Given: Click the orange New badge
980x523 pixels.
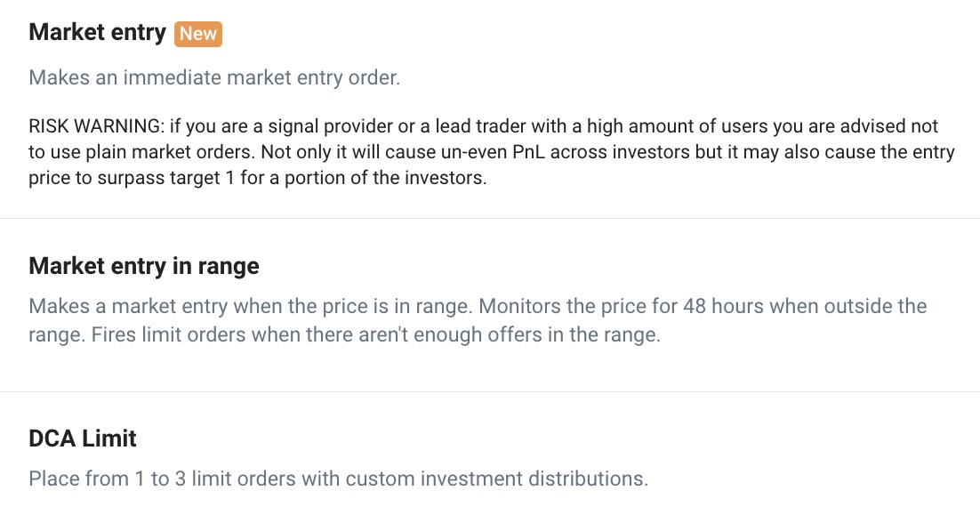Looking at the screenshot, I should coord(197,34).
